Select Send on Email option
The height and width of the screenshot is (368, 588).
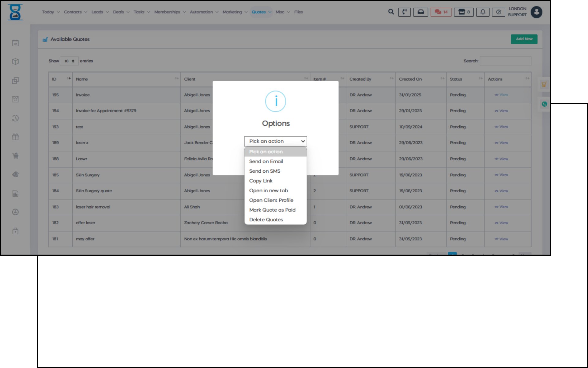[266, 161]
